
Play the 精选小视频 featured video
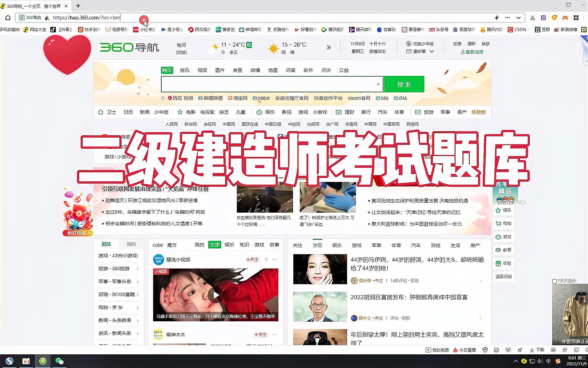[216, 294]
